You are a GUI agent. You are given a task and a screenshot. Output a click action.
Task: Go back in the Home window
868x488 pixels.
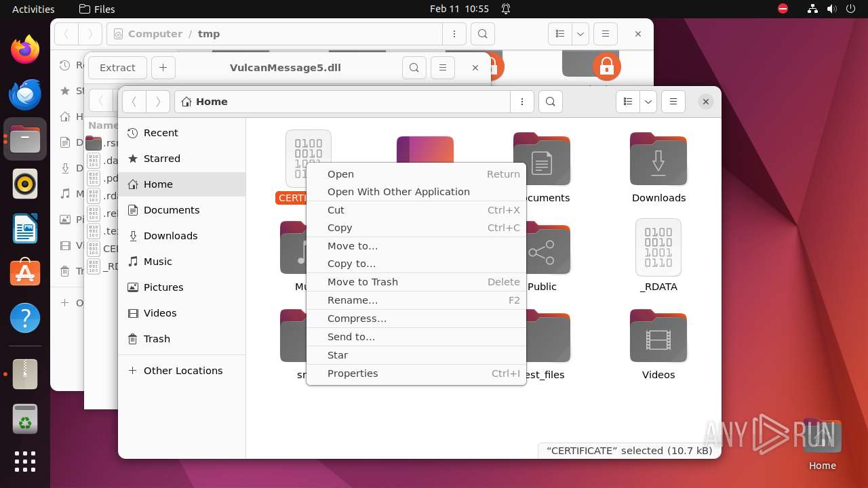point(134,102)
